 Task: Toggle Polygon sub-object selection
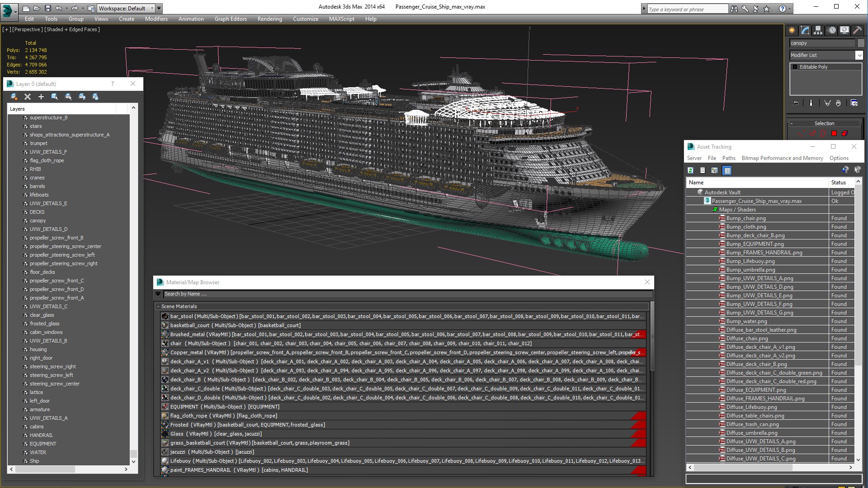coord(834,133)
